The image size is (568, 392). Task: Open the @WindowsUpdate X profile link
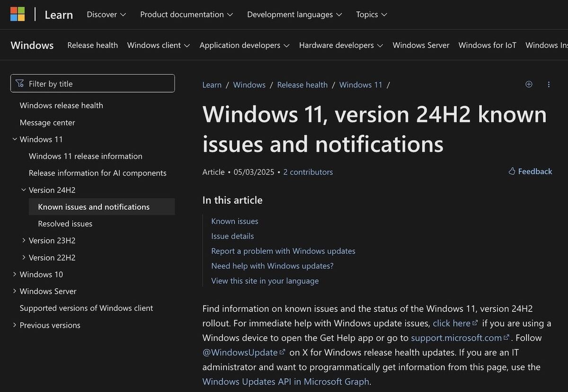(x=244, y=352)
